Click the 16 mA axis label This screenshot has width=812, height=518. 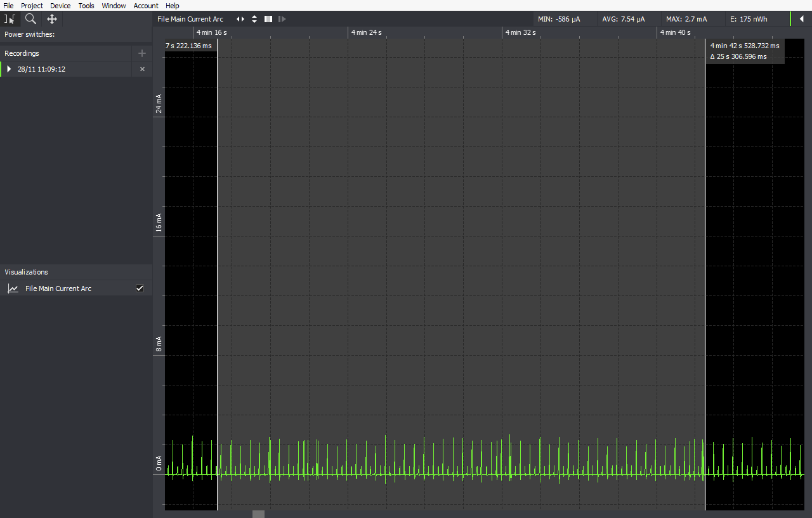tap(159, 223)
